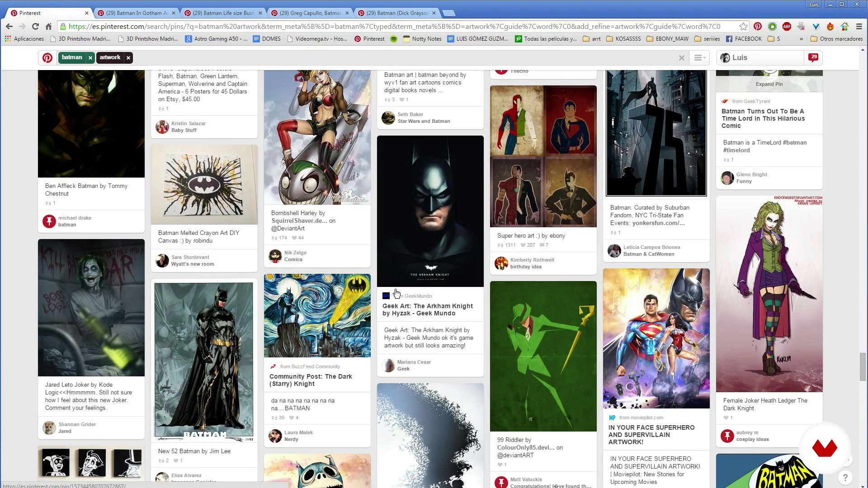Open a new browser tab
Viewport: 868px width, 488px height.
(x=448, y=13)
